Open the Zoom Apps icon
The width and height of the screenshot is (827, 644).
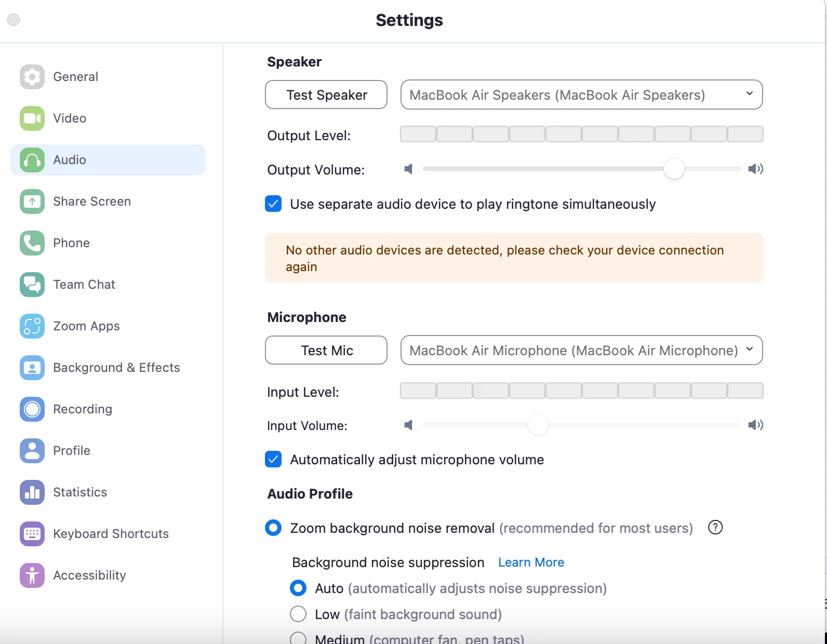[32, 326]
